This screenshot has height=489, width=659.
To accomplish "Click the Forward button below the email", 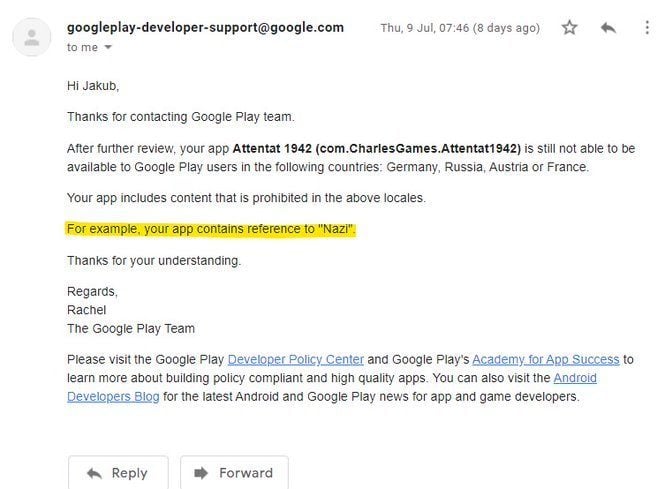I will click(234, 473).
